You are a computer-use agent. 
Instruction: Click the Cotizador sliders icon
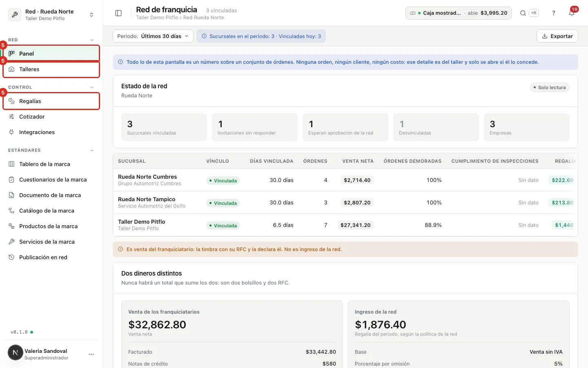[11, 117]
